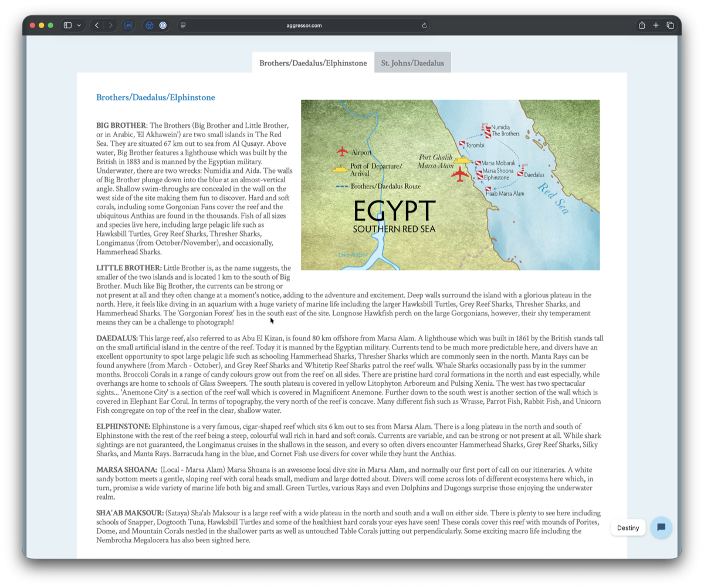Click the Torombi dive flag on map
704x588 pixels.
coord(462,144)
